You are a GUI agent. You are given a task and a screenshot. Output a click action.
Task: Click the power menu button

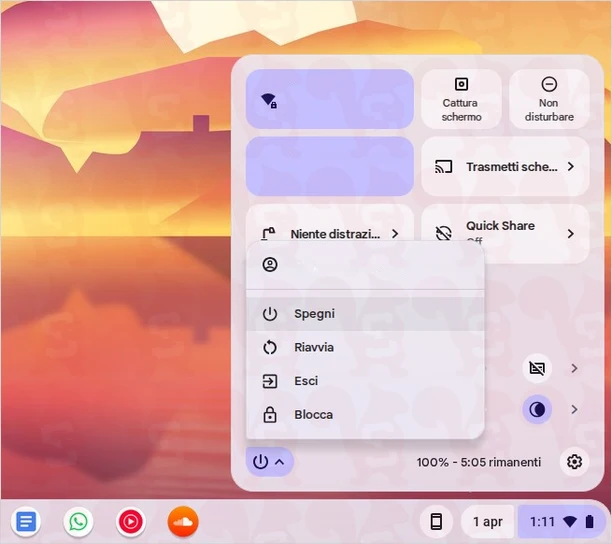[269, 462]
